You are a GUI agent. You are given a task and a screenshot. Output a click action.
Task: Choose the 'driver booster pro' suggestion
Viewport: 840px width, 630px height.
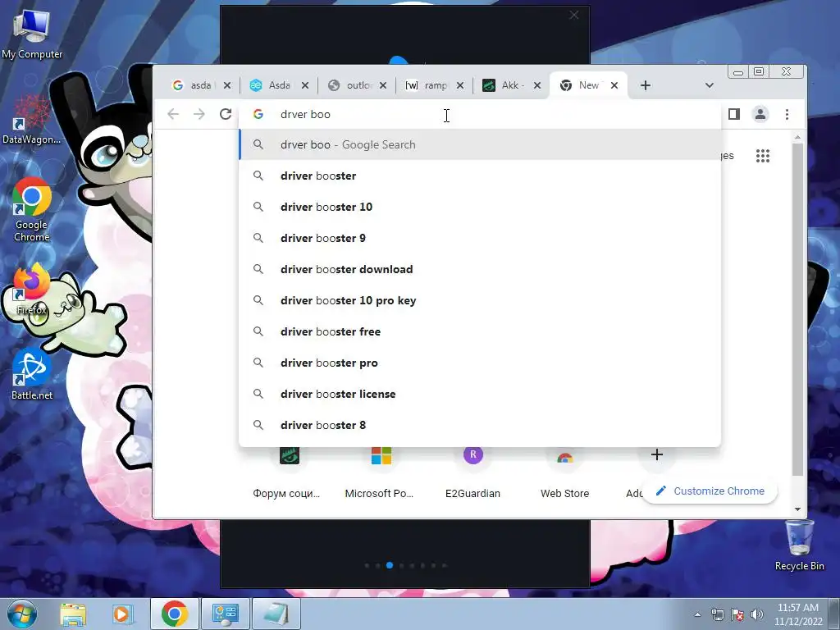tap(480, 363)
